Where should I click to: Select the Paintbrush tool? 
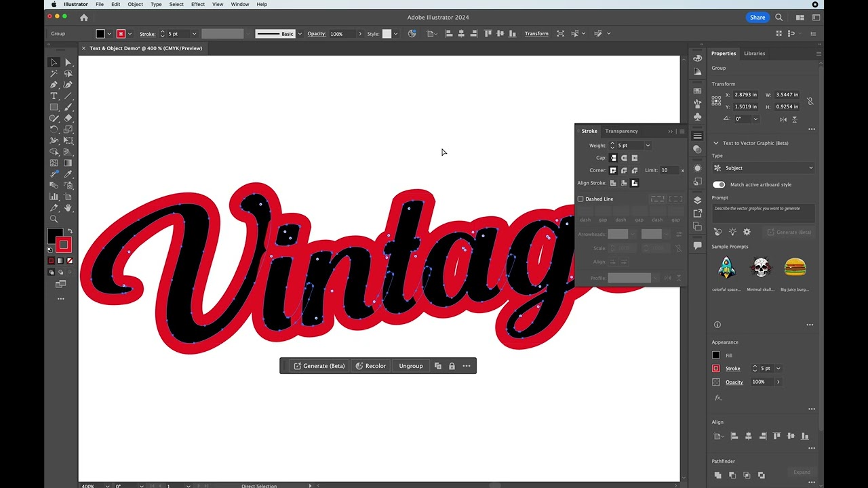tap(68, 107)
